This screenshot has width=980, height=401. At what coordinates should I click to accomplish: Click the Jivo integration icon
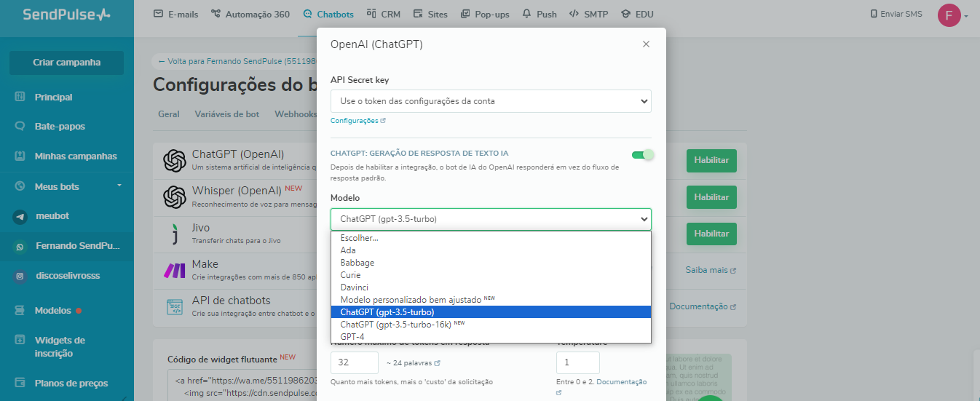[x=175, y=234]
